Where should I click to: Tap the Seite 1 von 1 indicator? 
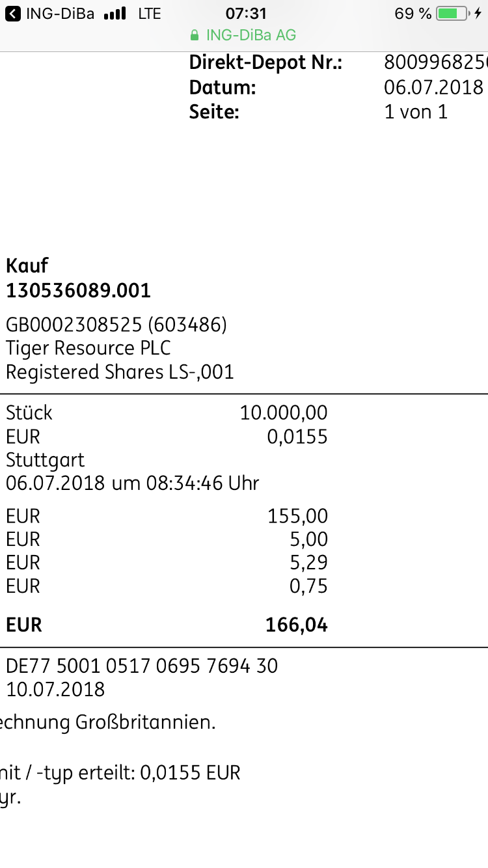click(x=416, y=112)
